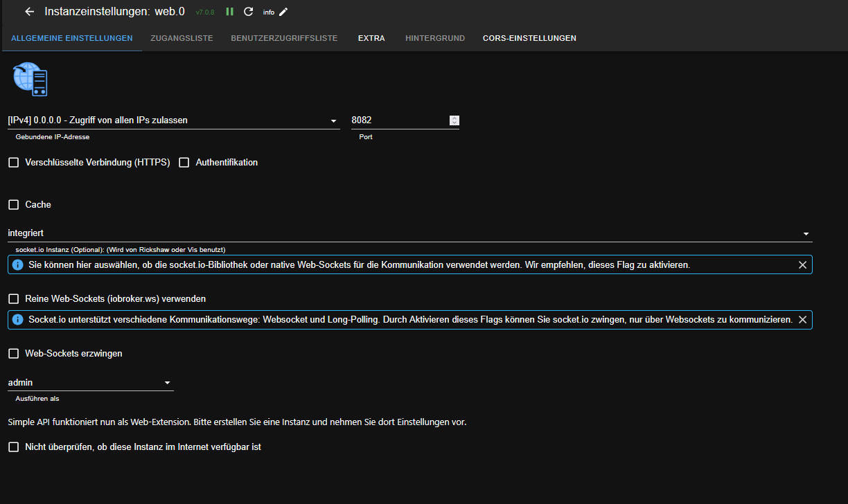Expand the socket.io Instanz 'integriert' dropdown
The width and height of the screenshot is (848, 504).
(410, 233)
